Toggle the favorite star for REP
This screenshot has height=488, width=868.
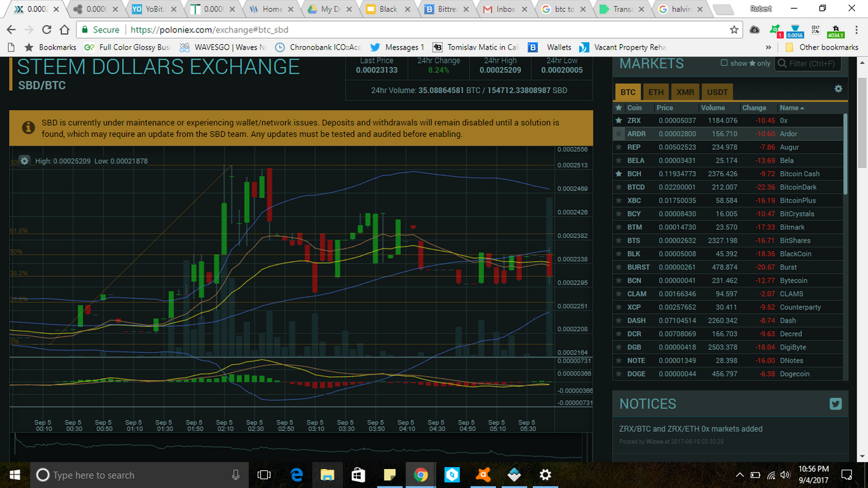point(618,147)
